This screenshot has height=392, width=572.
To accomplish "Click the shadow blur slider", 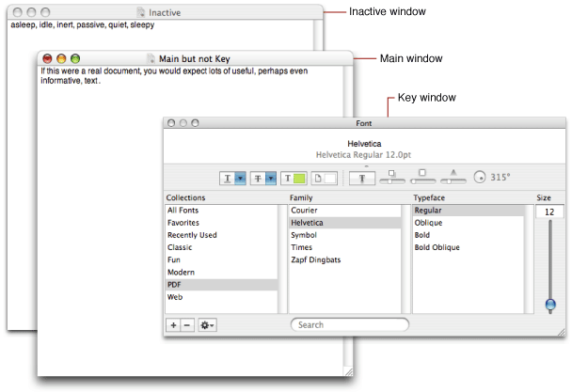I will 423,178.
